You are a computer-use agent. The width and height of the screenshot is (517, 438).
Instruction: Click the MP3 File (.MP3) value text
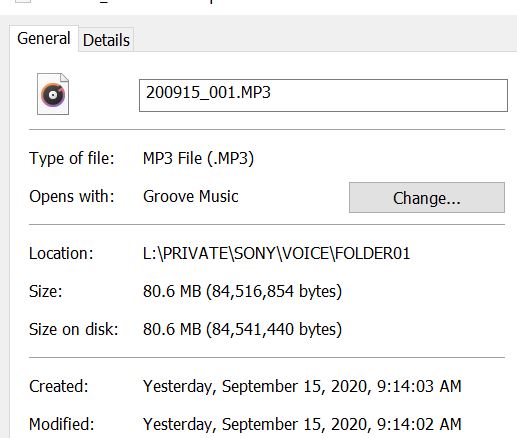pos(198,158)
